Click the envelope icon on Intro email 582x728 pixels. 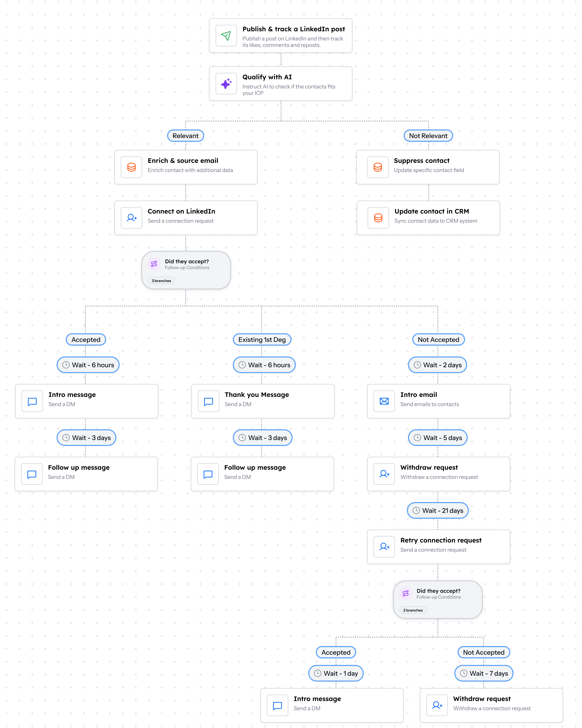tap(384, 401)
